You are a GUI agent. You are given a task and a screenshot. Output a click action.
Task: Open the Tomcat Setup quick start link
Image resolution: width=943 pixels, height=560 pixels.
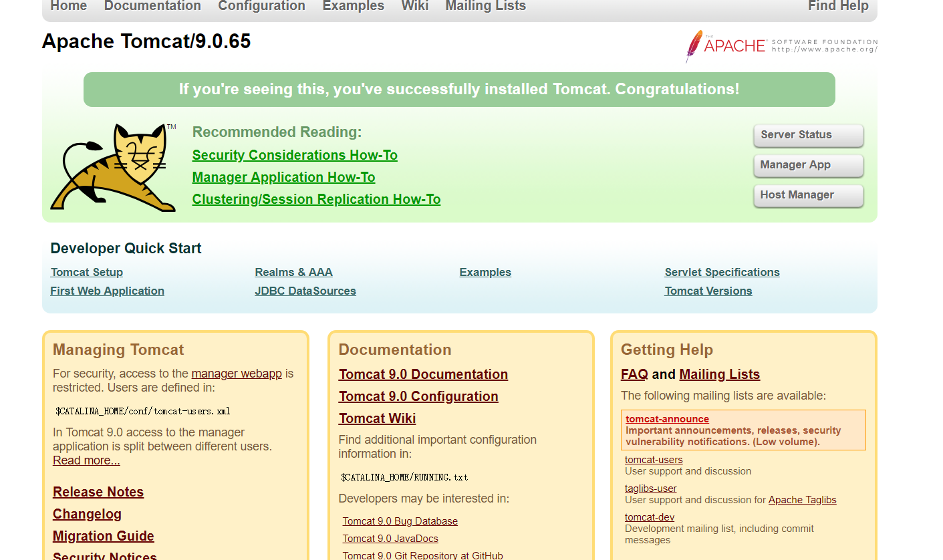point(87,272)
